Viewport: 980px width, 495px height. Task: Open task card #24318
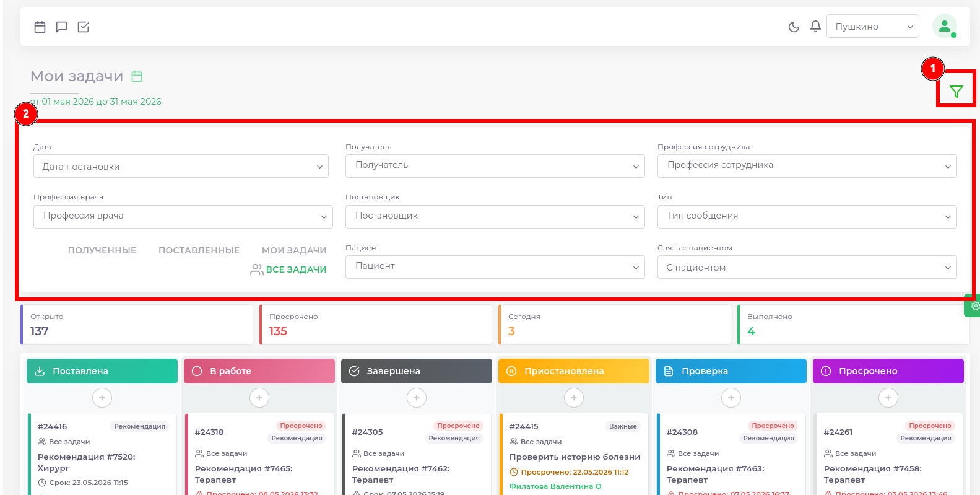260,454
